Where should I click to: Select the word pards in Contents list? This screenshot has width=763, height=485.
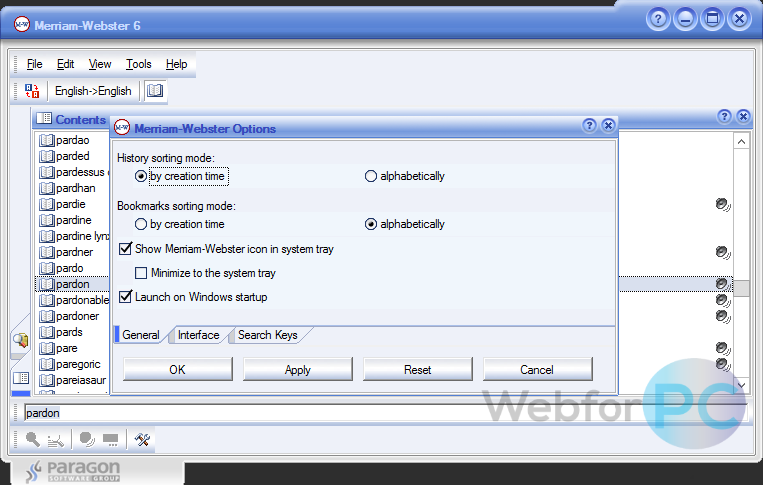click(x=69, y=332)
